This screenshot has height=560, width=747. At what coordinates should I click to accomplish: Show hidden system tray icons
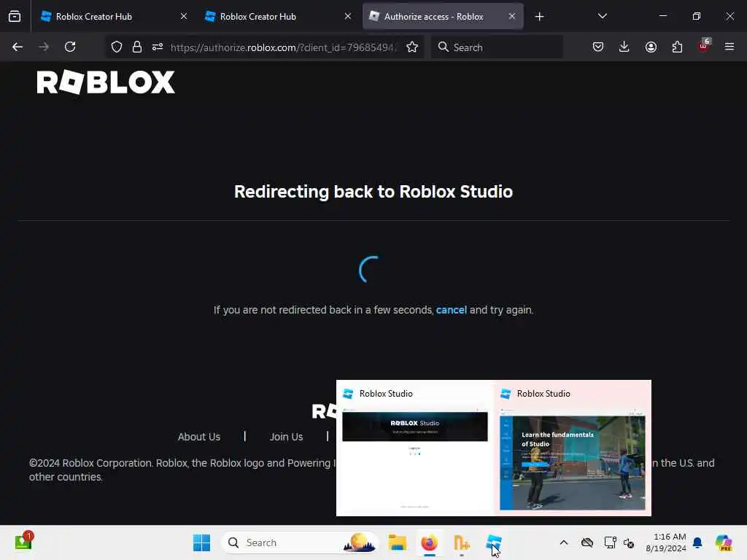click(x=564, y=542)
